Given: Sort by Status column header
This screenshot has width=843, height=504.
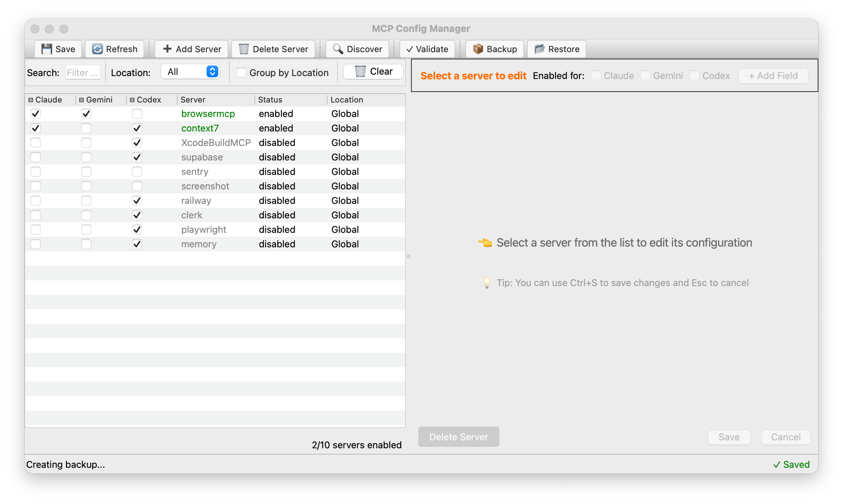Looking at the screenshot, I should (x=291, y=100).
